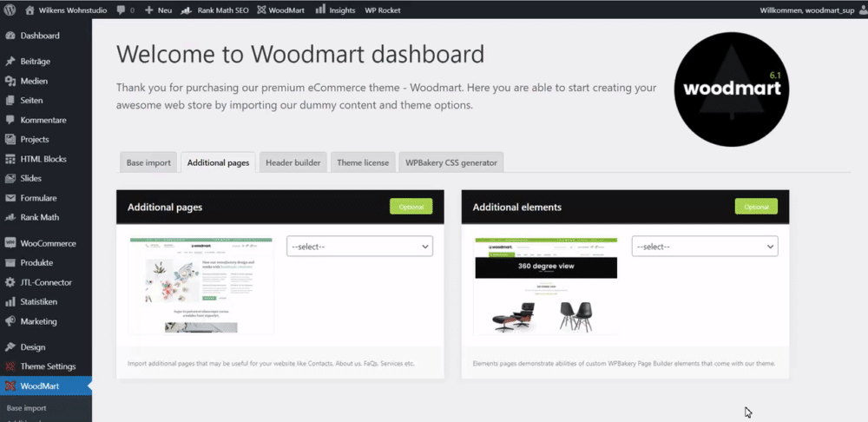Click the Rank Math sidebar icon
The image size is (868, 422).
10,217
